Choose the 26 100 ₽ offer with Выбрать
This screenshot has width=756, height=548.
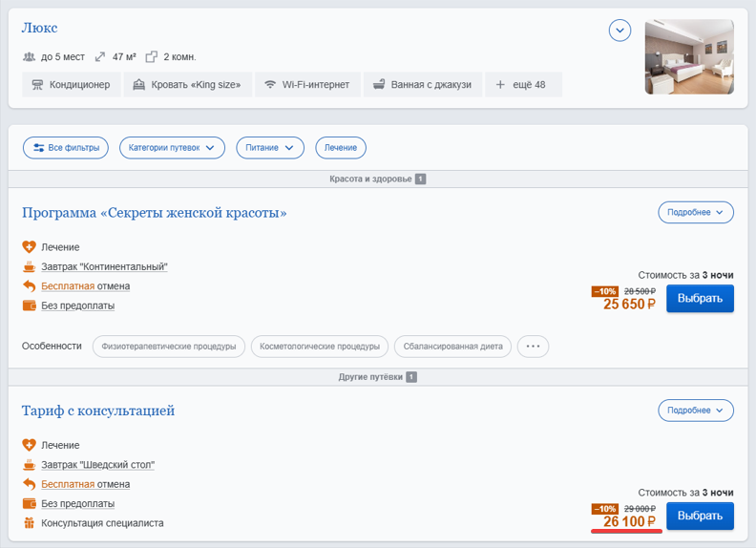[x=700, y=516]
